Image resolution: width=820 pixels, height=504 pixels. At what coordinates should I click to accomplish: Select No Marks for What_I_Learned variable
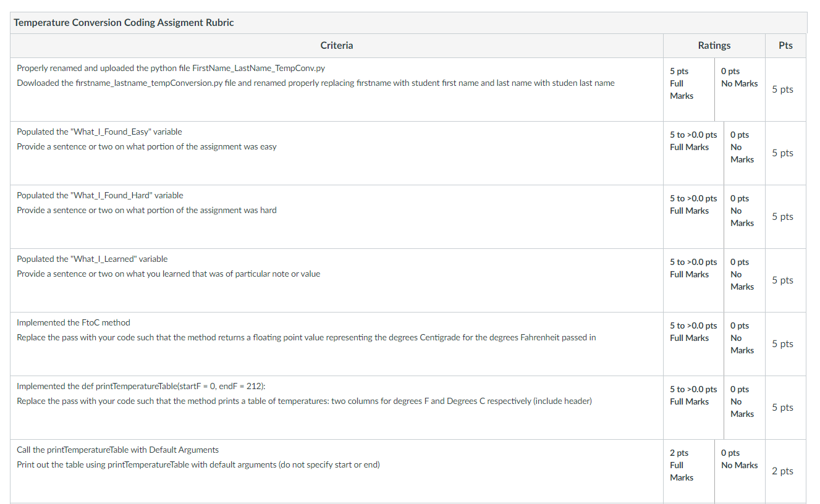[745, 280]
